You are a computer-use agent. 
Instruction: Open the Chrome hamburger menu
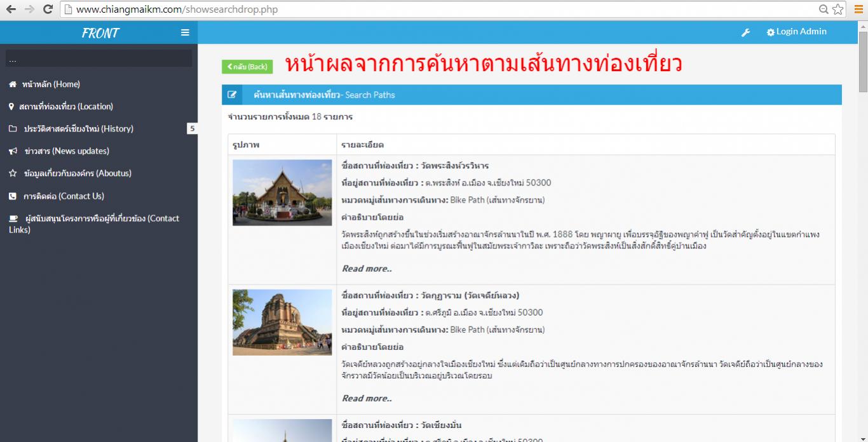tap(858, 10)
